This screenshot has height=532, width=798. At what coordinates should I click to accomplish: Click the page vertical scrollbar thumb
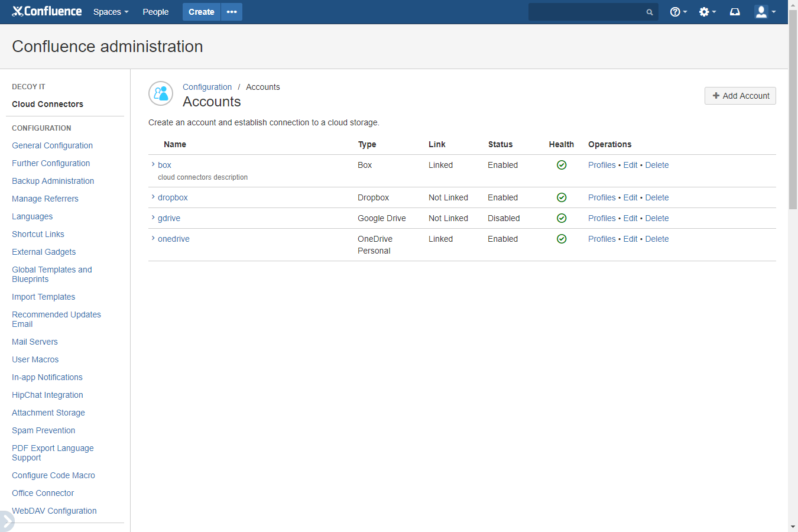[793, 109]
